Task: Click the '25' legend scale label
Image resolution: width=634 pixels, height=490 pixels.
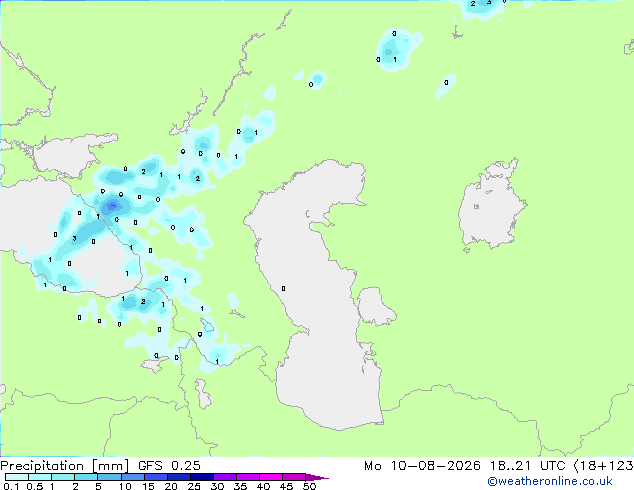Action: pyautogui.click(x=194, y=486)
